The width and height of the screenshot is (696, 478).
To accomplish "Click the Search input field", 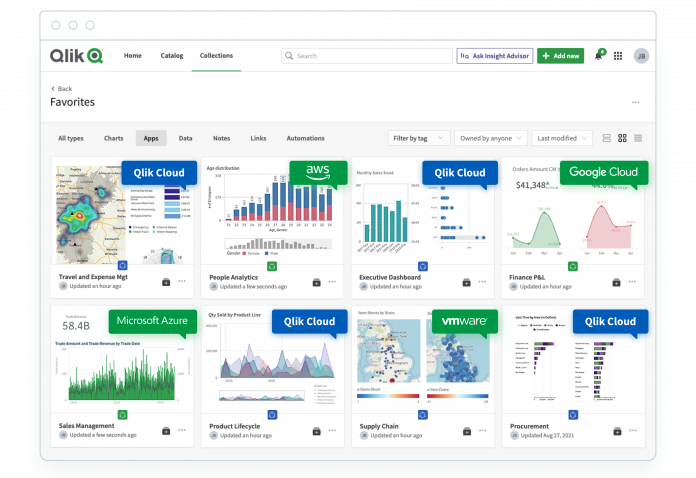I will 367,56.
